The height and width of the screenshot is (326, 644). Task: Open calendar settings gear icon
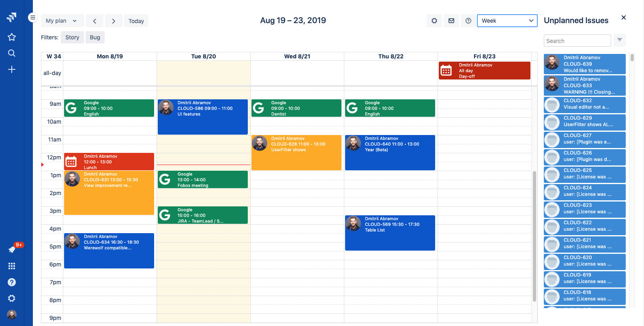pos(434,21)
